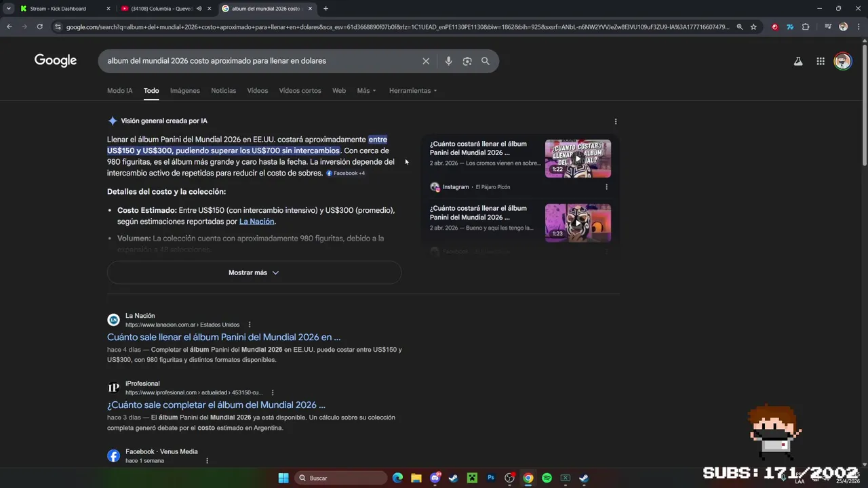Select the Noticias tab

pyautogui.click(x=224, y=91)
